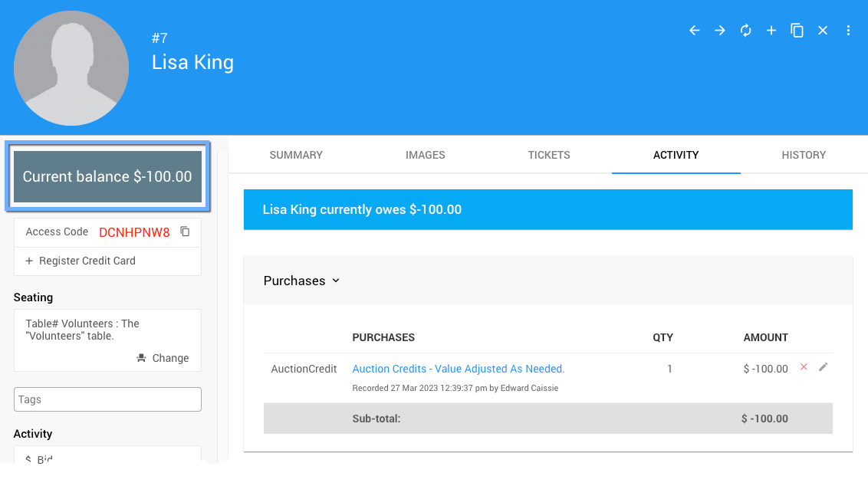868x486 pixels.
Task: Edit the Auction Credits purchase with pencil
Action: point(824,367)
